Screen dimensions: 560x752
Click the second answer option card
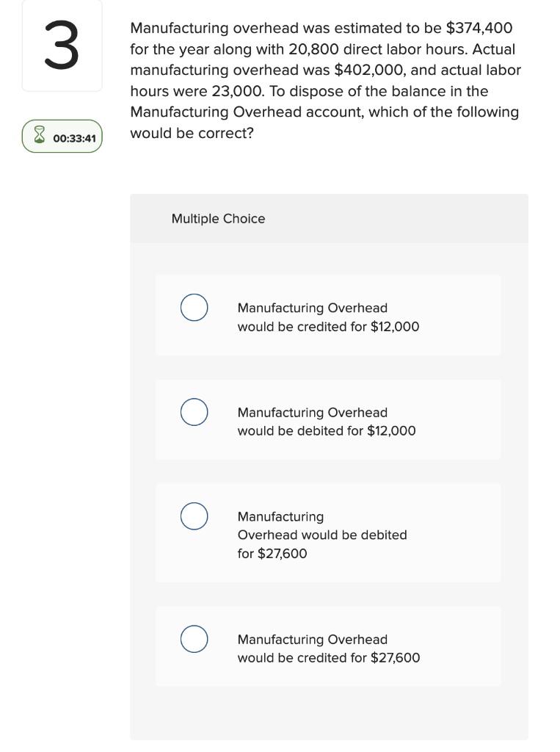[328, 419]
